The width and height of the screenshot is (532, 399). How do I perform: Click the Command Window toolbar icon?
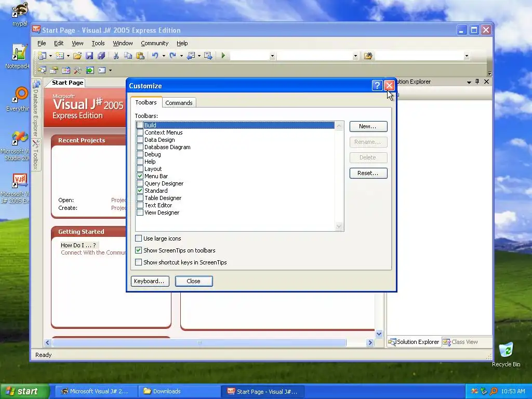[102, 70]
